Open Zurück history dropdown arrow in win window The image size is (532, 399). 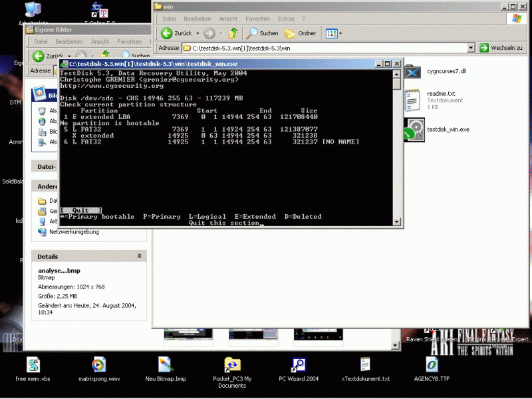(x=198, y=33)
